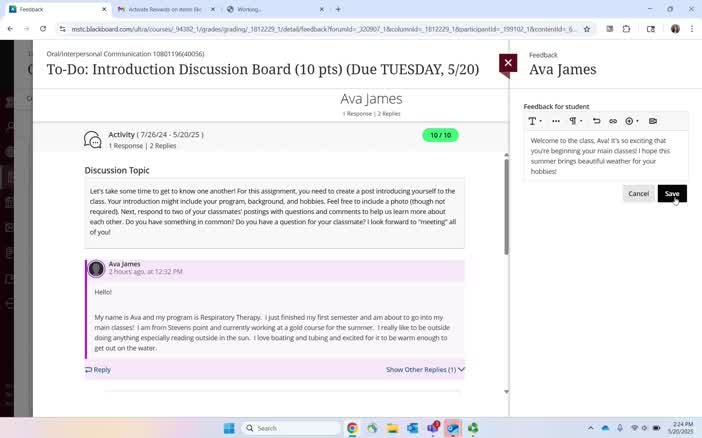The width and height of the screenshot is (702, 438).
Task: Open the browser extensions puzzle icon
Action: pos(626,29)
